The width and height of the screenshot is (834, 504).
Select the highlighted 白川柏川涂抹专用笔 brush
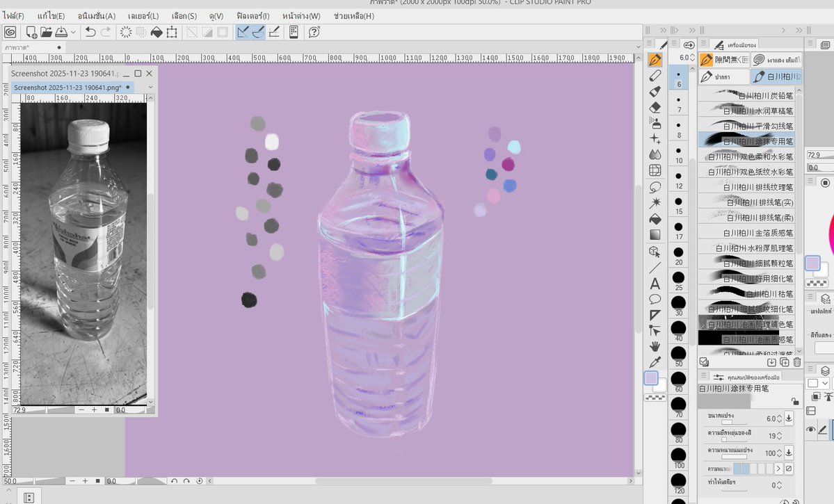coord(748,140)
